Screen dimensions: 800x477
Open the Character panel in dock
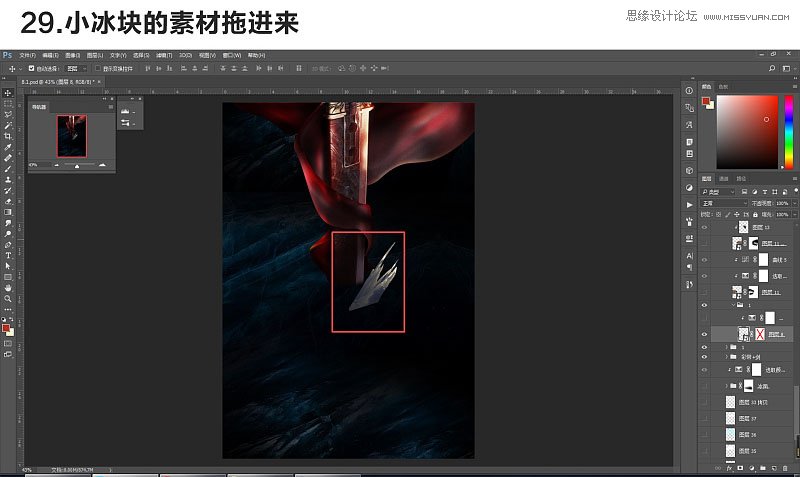(x=689, y=256)
